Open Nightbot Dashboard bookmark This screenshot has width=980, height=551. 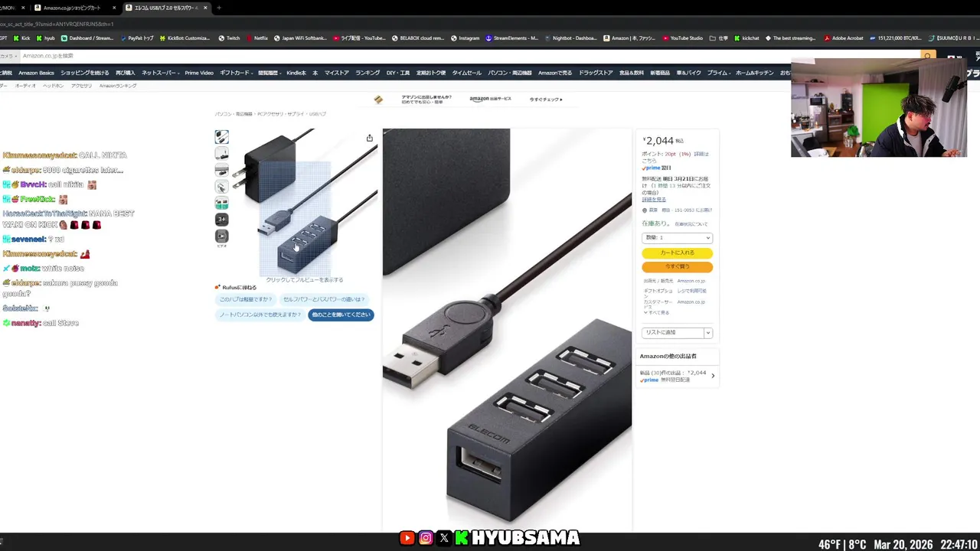coord(571,37)
